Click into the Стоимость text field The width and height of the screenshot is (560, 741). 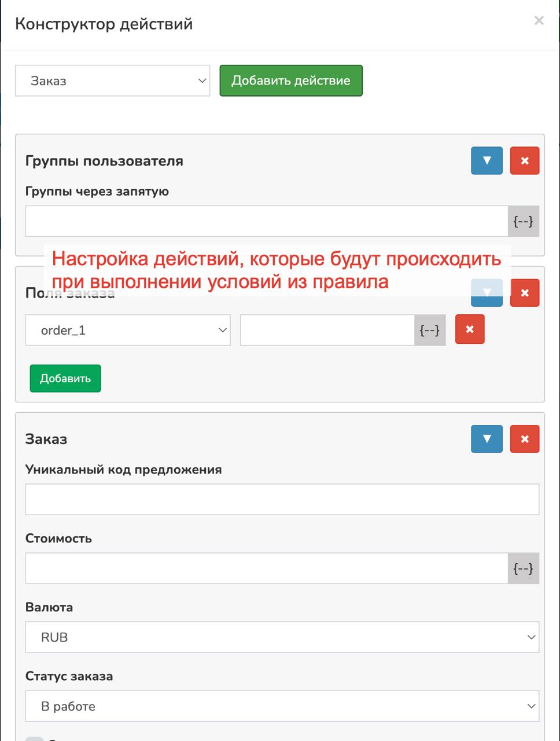click(266, 568)
